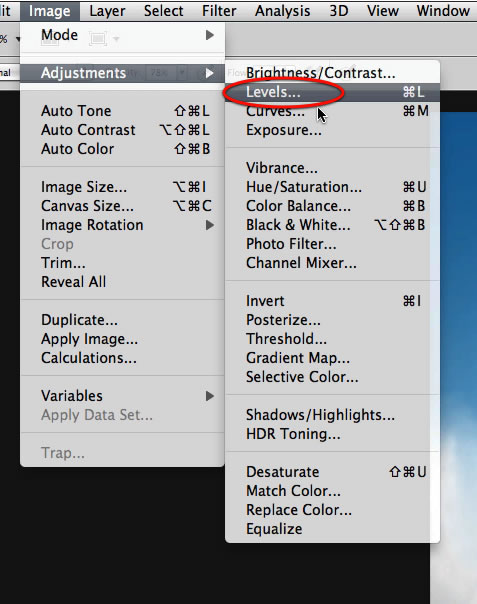Viewport: 477px width, 604px height.
Task: Choose Auto Color
Action: (123, 149)
